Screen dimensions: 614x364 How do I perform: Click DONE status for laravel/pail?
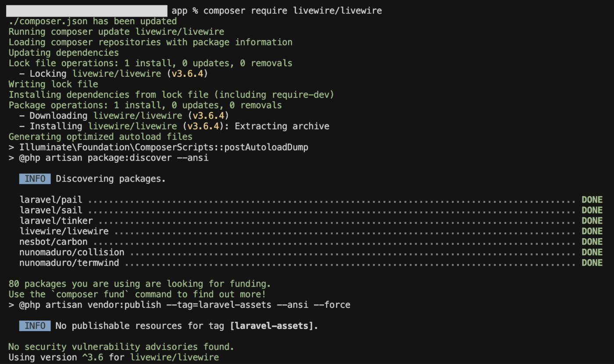592,200
